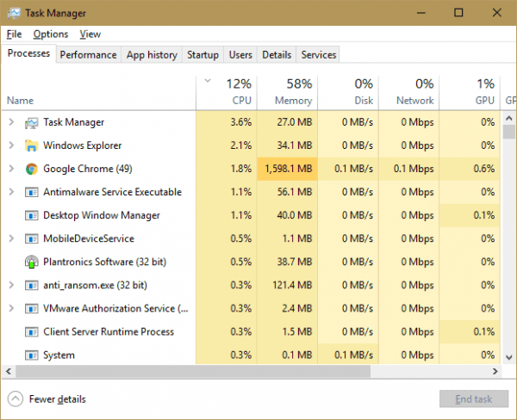This screenshot has height=420, width=517.
Task: Click the 3.6% CPU cell
Action: coord(227,122)
